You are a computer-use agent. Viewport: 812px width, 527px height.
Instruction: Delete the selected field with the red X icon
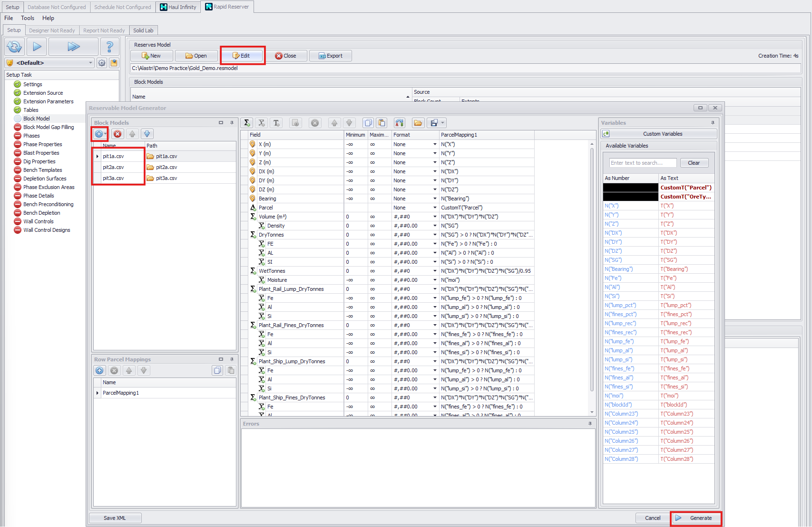tap(315, 122)
